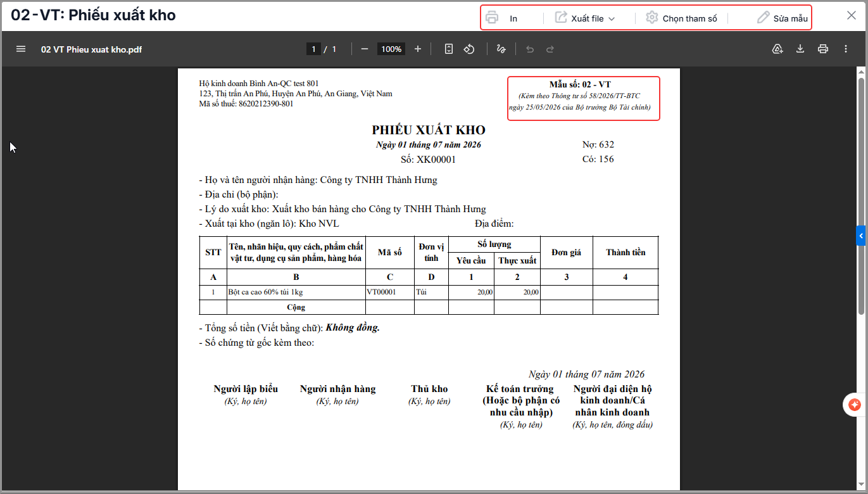This screenshot has height=494, width=868.
Task: Expand the blue side panel arrow
Action: [x=861, y=235]
